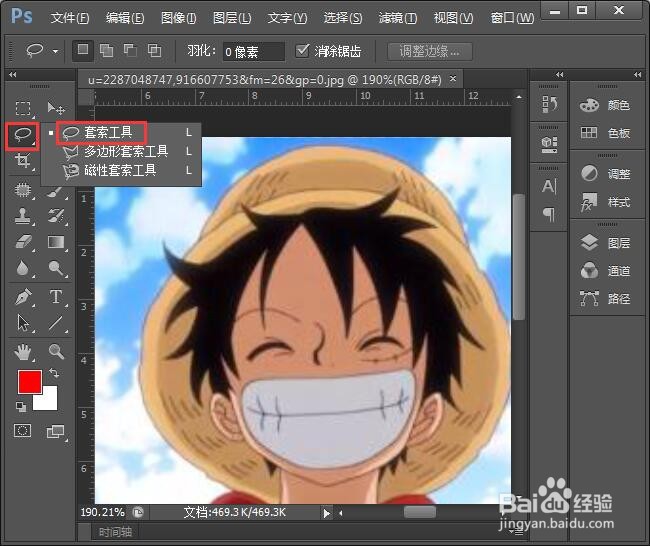Open the 颜色 panel
650x546 pixels.
[605, 105]
